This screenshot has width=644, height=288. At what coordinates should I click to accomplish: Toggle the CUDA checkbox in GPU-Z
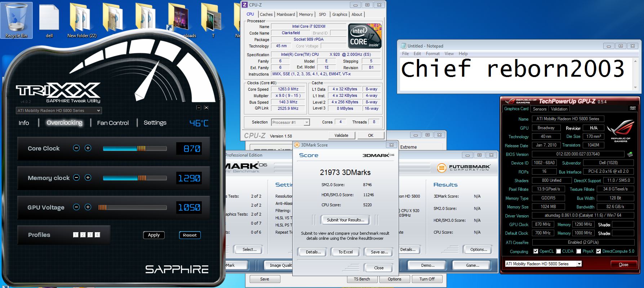[558, 251]
